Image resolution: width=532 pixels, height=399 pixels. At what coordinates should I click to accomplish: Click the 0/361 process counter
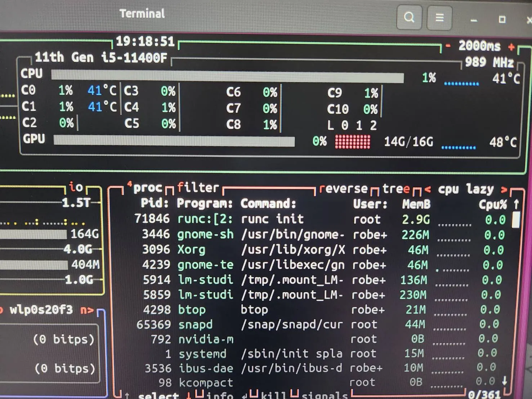484,394
